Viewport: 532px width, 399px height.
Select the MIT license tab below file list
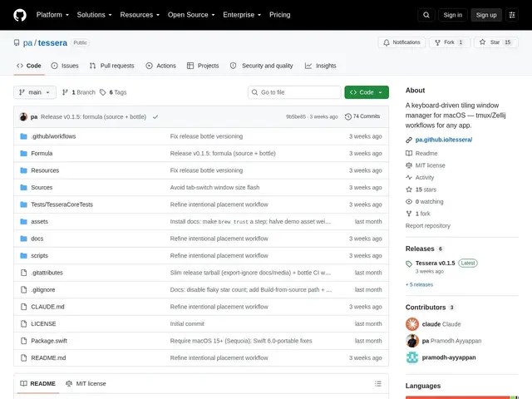coord(86,384)
